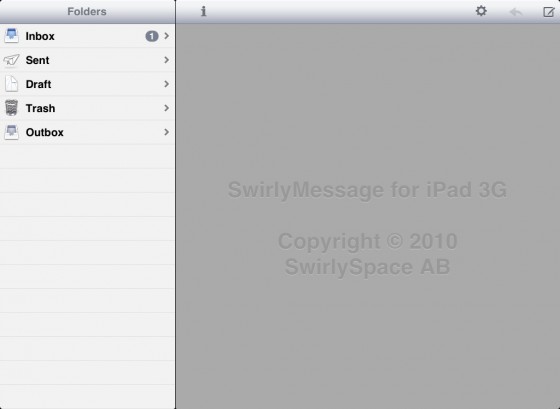Viewport: 560px width, 409px height.
Task: Open the info icon in the toolbar
Action: pyautogui.click(x=203, y=11)
